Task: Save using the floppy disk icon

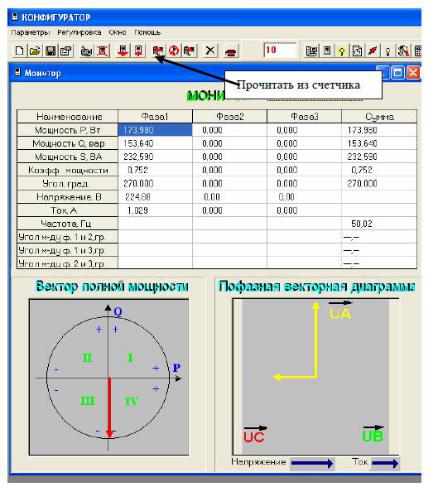Action: (51, 51)
